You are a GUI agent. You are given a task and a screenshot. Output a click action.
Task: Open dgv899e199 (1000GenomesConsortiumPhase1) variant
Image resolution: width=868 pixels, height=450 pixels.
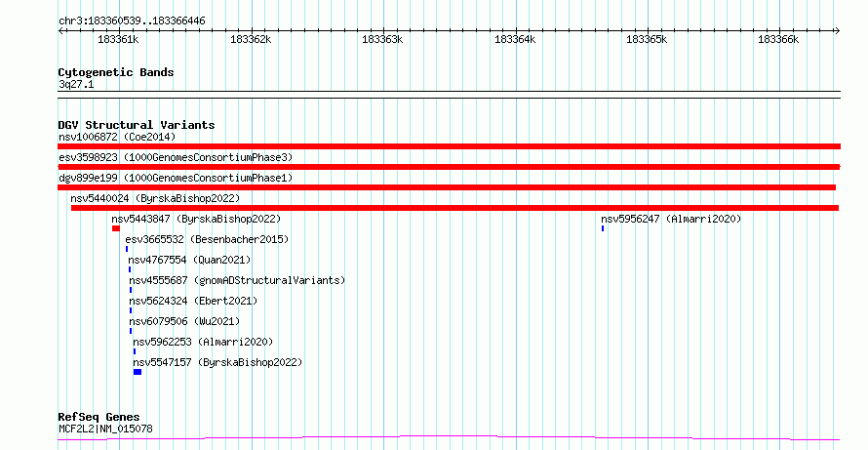[x=176, y=178]
